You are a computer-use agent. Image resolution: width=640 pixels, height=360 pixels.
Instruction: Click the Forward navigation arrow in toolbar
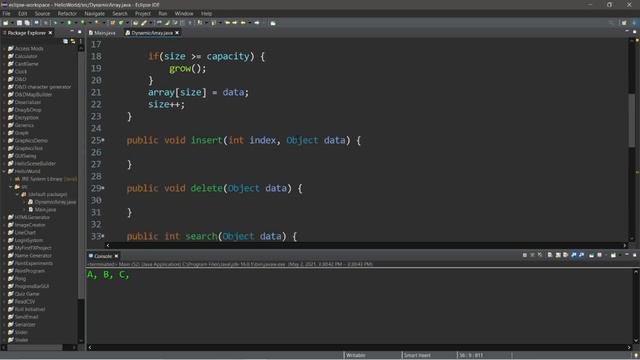(x=257, y=23)
